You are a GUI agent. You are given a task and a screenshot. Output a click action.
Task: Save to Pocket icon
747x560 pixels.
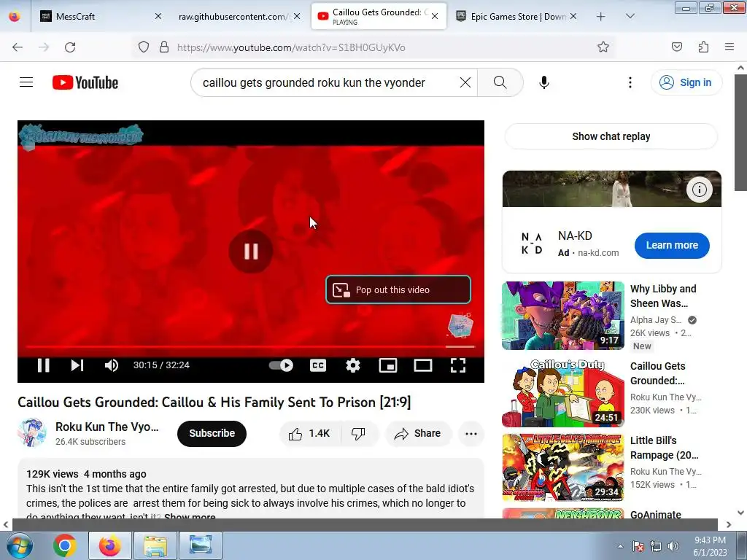pos(676,47)
